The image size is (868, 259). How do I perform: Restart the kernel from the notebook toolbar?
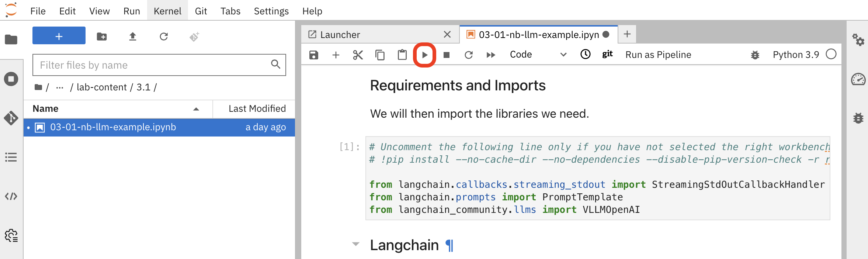click(x=468, y=55)
